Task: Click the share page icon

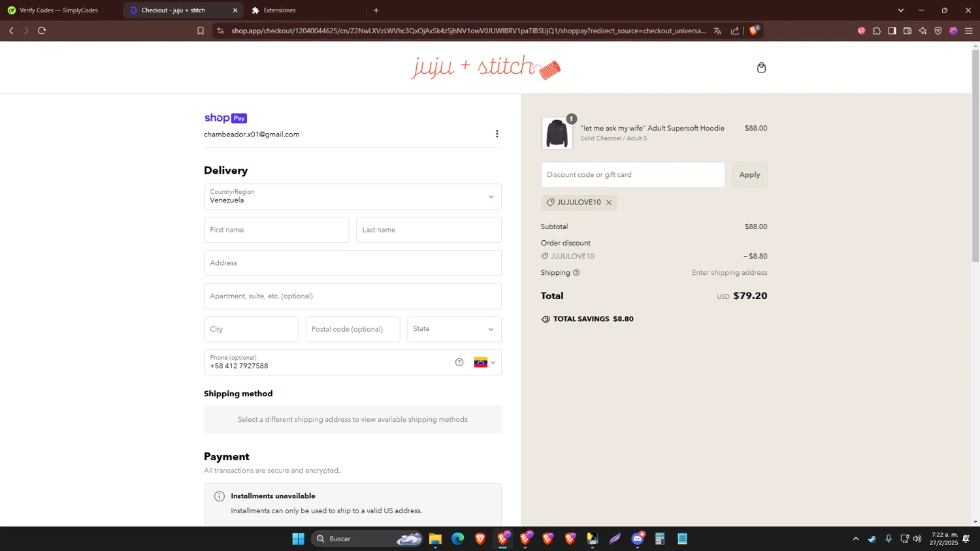Action: [x=735, y=31]
